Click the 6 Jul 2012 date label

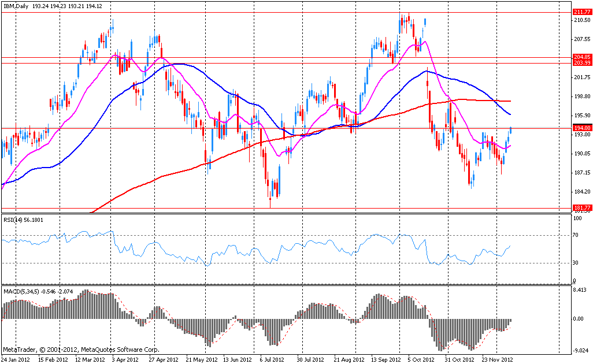[x=269, y=359]
